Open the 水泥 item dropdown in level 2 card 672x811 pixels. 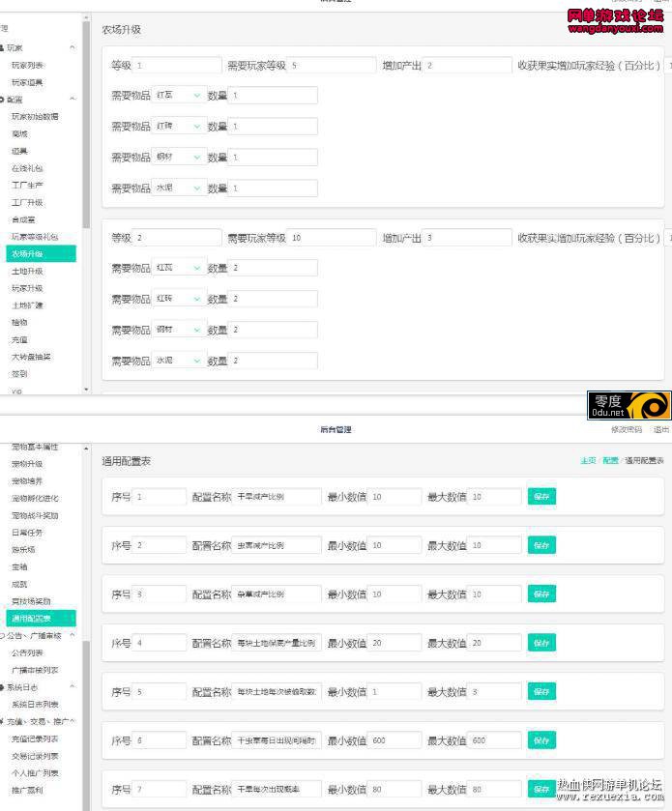tap(179, 361)
